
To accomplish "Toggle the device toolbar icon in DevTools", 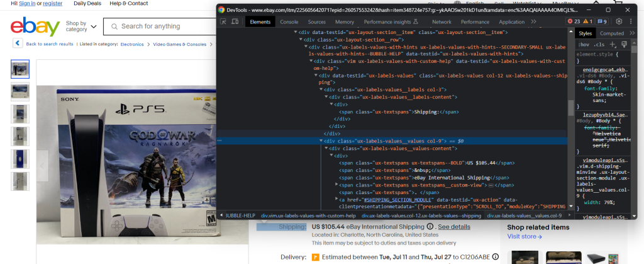I will click(x=235, y=22).
